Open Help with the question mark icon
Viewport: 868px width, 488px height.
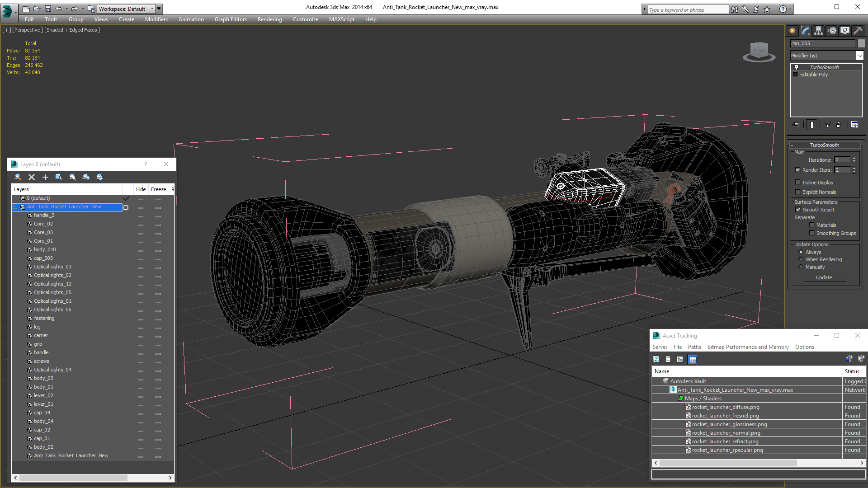[x=783, y=9]
